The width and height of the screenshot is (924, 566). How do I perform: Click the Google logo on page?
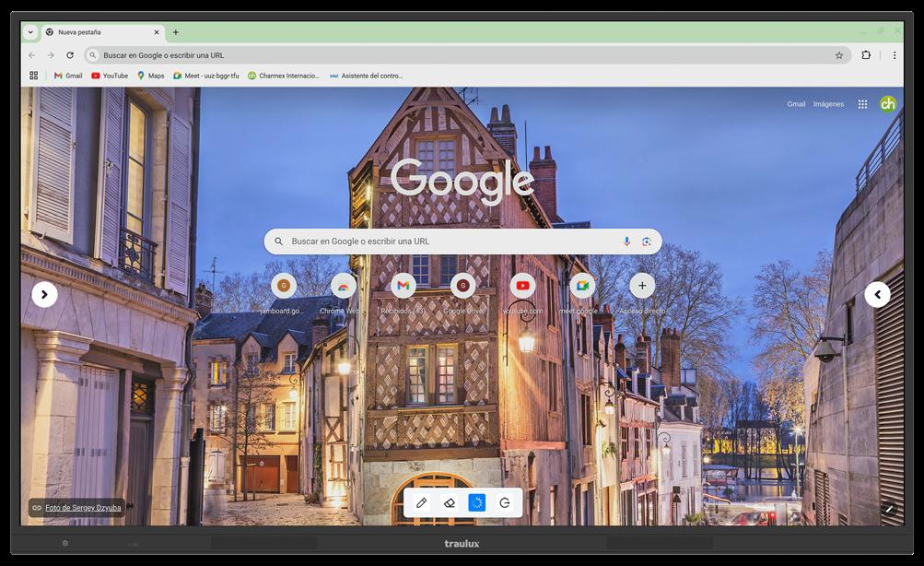tap(462, 181)
